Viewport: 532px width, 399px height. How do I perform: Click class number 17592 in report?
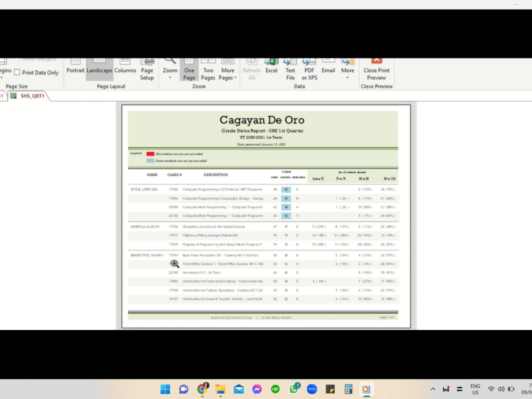[x=173, y=189]
